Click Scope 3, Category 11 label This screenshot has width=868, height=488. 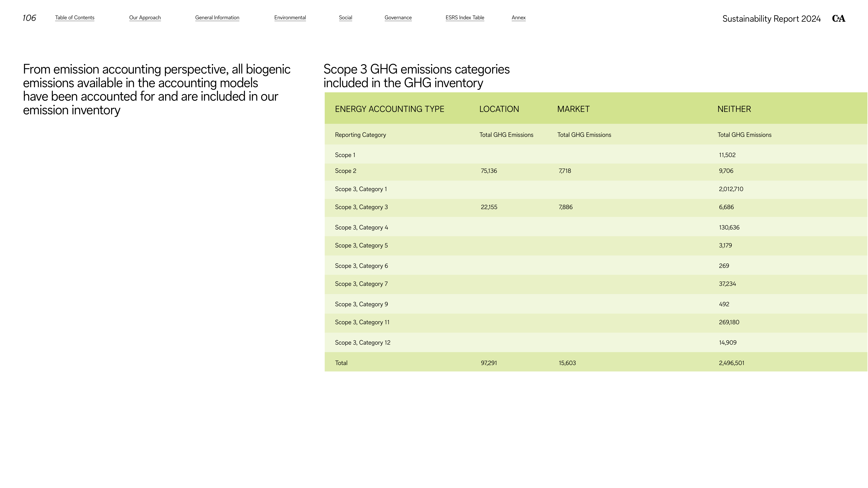362,323
